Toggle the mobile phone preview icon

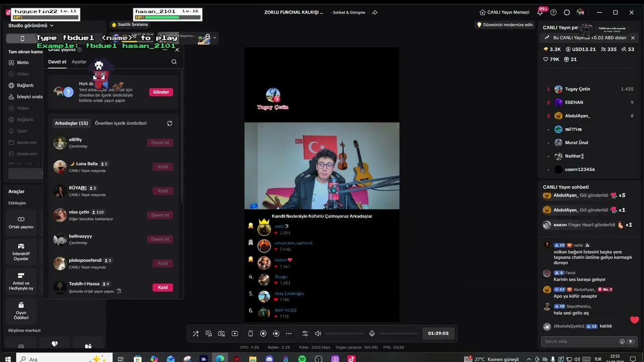[x=251, y=333]
